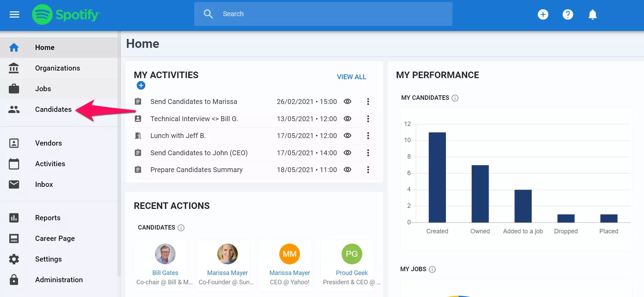Click the Created bar in chart

tap(437, 177)
